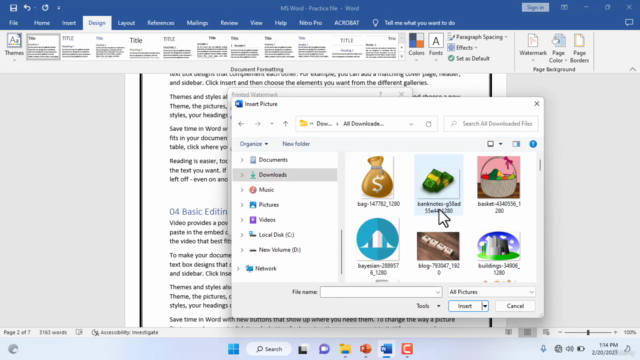Open the Mailings tab
Image resolution: width=640 pixels, height=360 pixels.
pyautogui.click(x=197, y=23)
